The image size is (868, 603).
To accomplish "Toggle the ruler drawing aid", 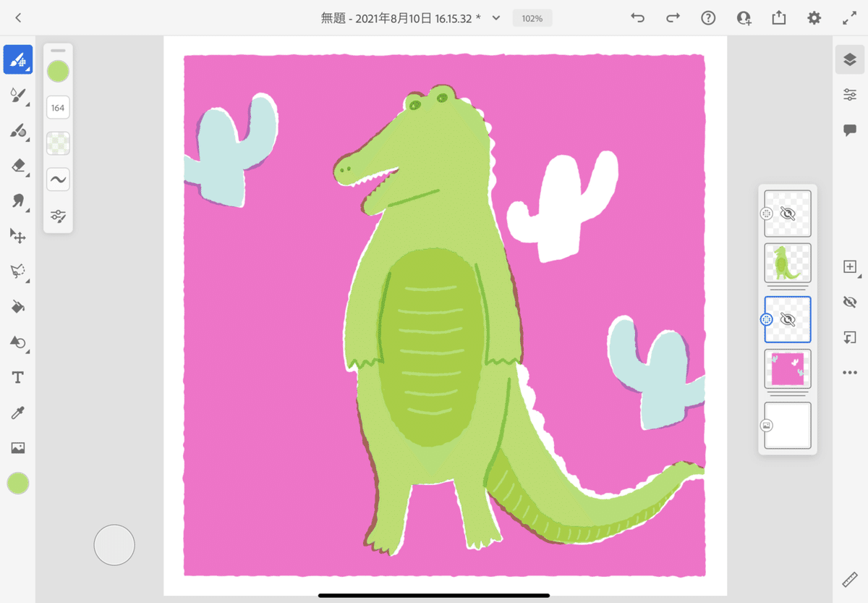I will [x=850, y=579].
